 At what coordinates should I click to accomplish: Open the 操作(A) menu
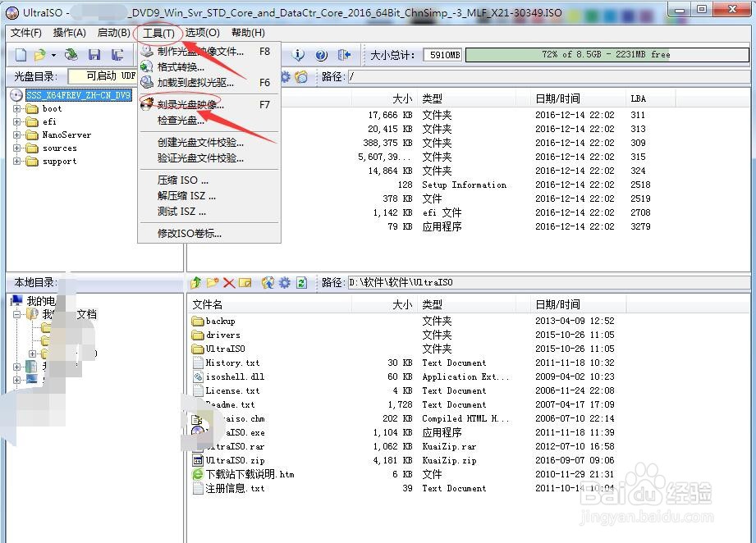pyautogui.click(x=70, y=33)
